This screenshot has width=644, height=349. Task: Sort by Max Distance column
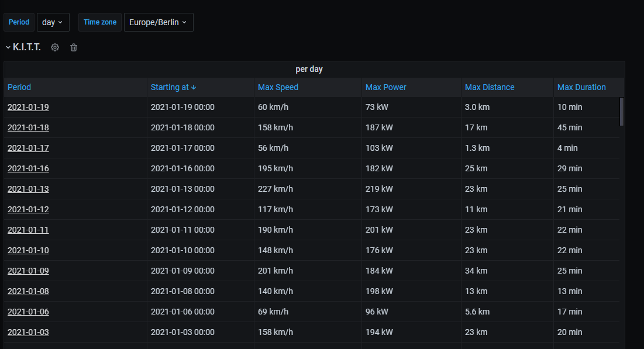click(x=490, y=87)
